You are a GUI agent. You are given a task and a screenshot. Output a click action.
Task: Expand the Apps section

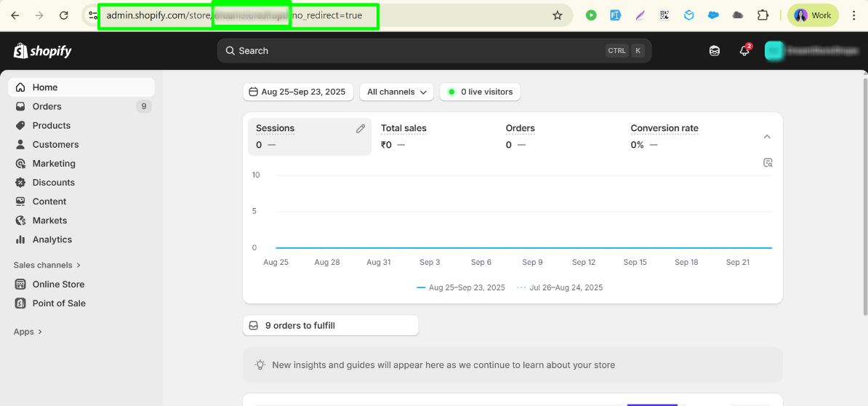(28, 332)
